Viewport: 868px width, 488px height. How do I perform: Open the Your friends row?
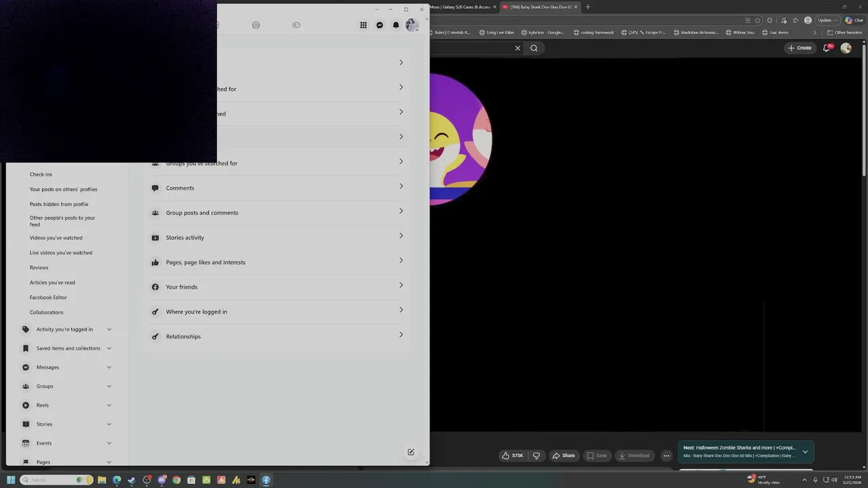coord(277,287)
